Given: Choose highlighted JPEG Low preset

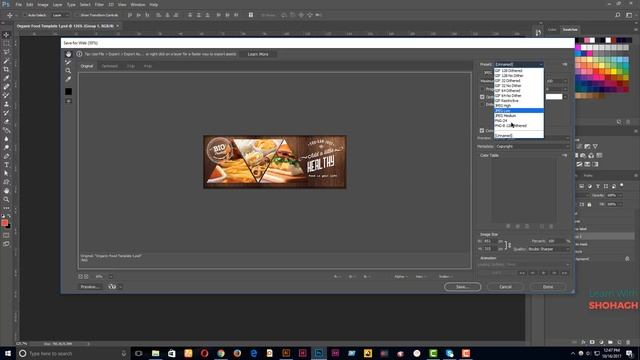Looking at the screenshot, I should pyautogui.click(x=519, y=111).
